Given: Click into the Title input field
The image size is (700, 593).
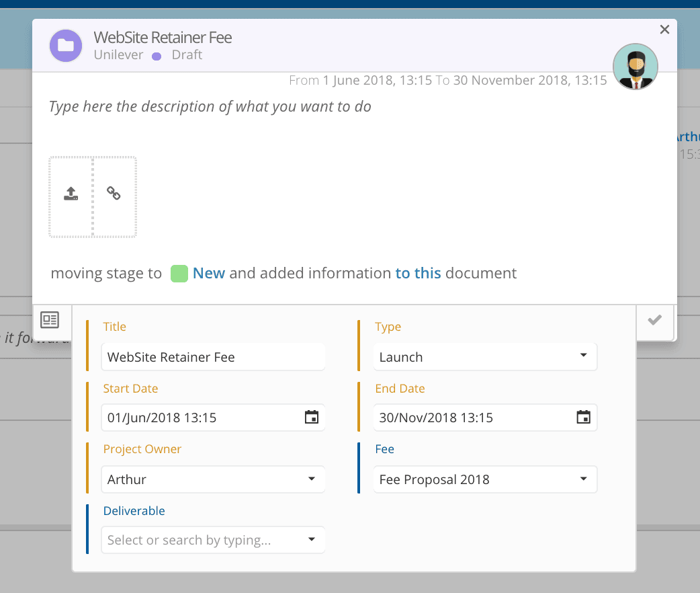Looking at the screenshot, I should tap(212, 357).
